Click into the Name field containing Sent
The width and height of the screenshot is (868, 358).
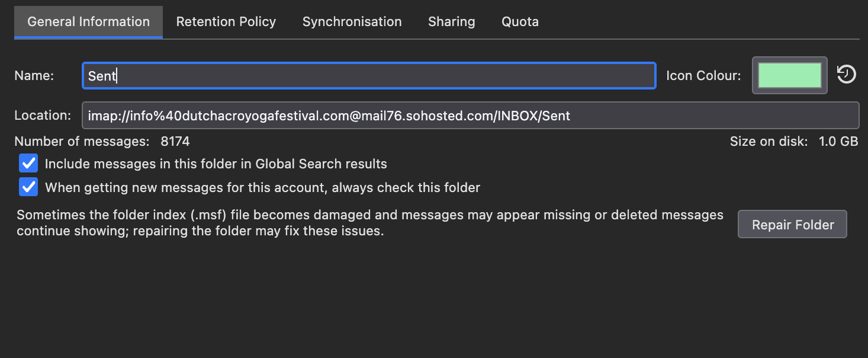tap(368, 76)
